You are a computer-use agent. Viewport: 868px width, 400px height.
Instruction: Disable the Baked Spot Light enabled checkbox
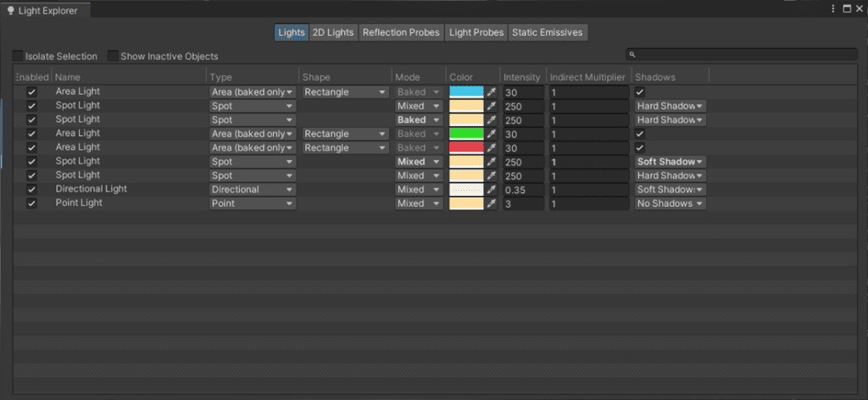click(31, 119)
